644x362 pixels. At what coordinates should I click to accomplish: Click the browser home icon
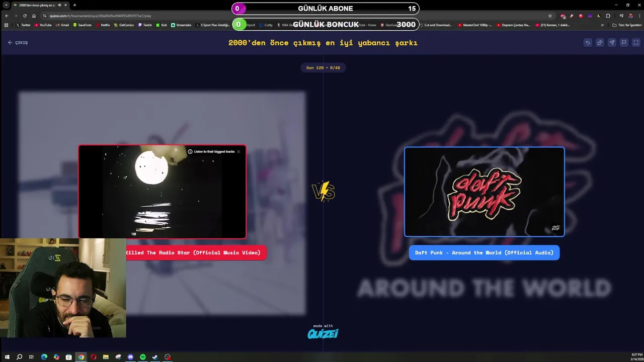pos(34,16)
